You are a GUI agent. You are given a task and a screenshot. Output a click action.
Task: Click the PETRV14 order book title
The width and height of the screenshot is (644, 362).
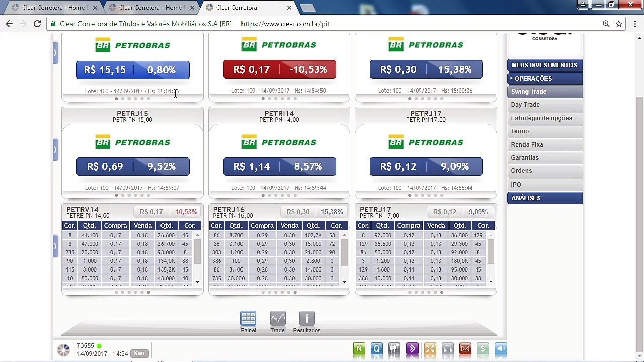click(x=83, y=210)
